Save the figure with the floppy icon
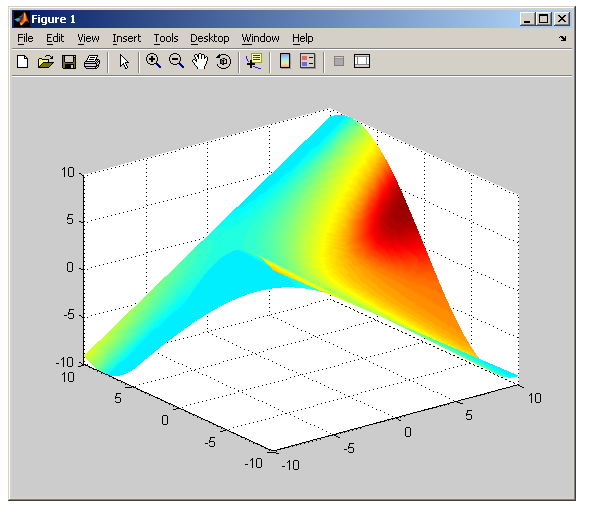 coord(69,62)
